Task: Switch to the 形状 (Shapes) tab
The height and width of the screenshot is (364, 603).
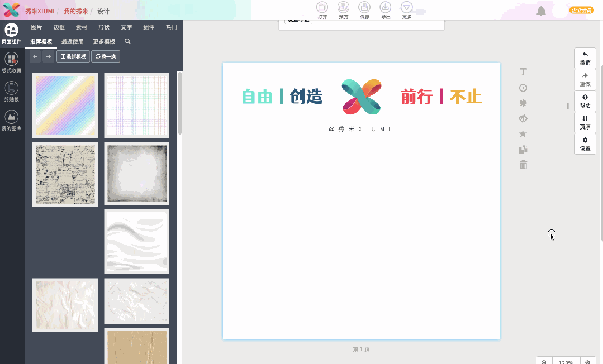Action: 104,26
